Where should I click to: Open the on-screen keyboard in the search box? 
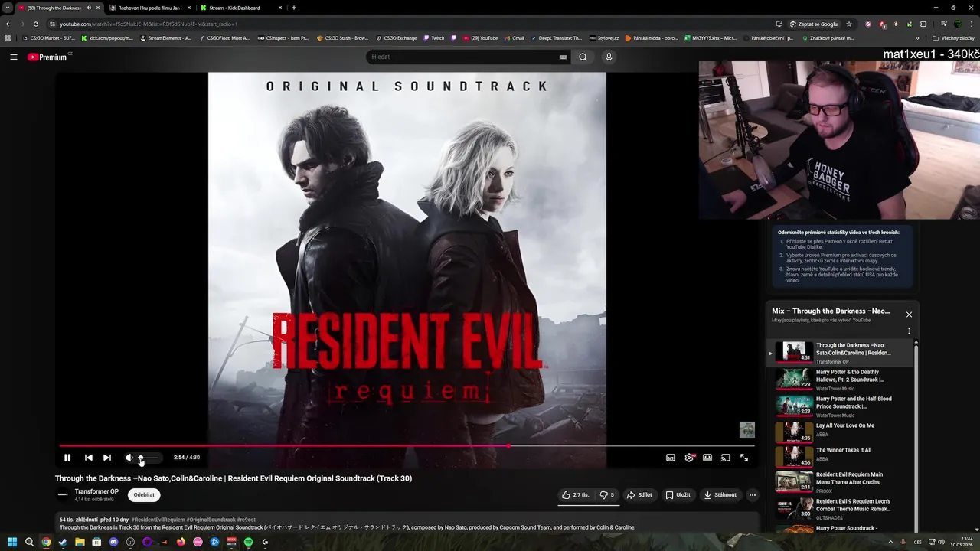(x=563, y=57)
